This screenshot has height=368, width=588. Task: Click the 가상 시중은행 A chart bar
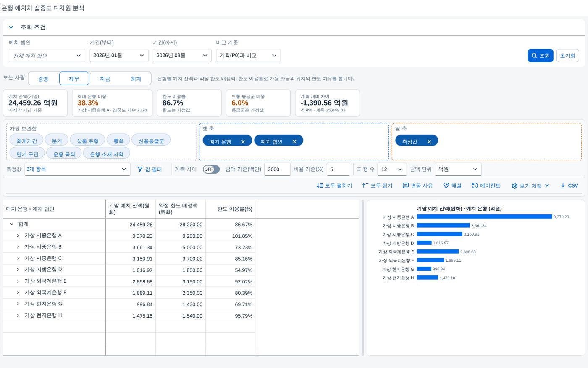[x=485, y=217]
